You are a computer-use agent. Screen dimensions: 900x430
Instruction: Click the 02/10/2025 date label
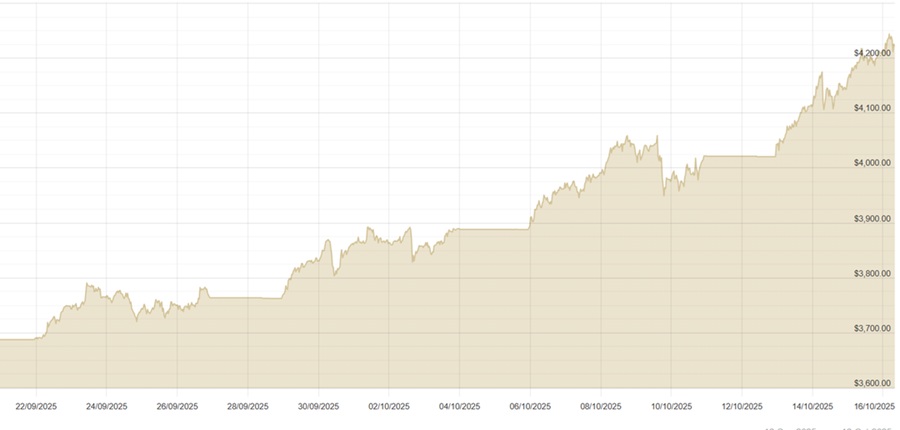(x=389, y=406)
